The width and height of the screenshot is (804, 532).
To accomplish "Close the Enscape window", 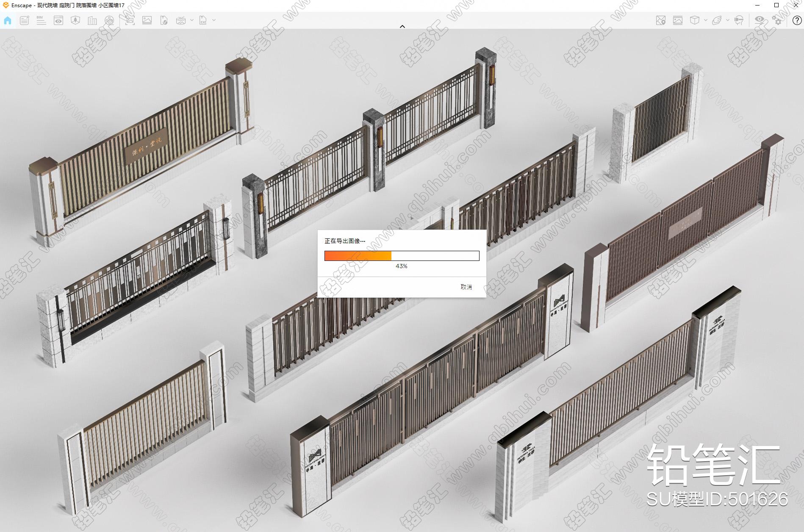I will click(795, 5).
